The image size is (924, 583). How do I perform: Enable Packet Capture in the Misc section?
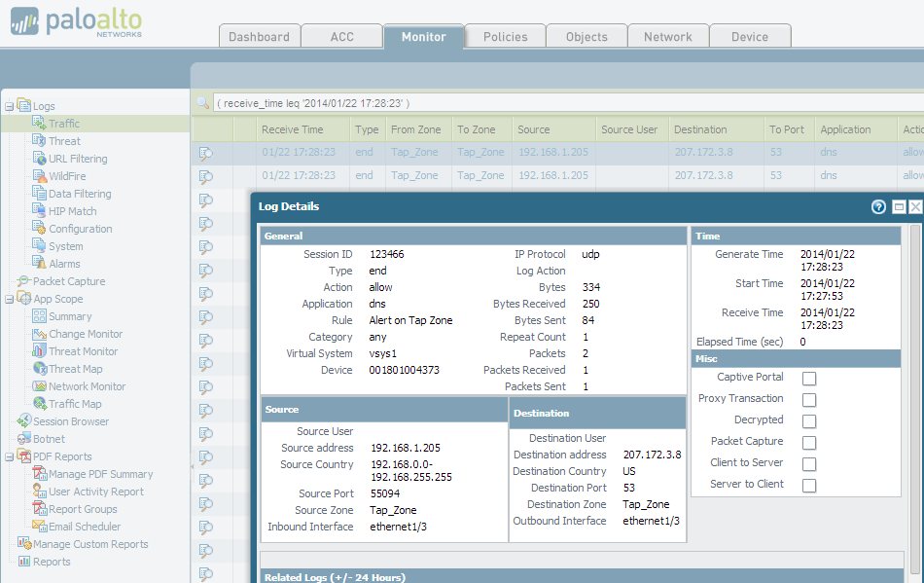808,442
